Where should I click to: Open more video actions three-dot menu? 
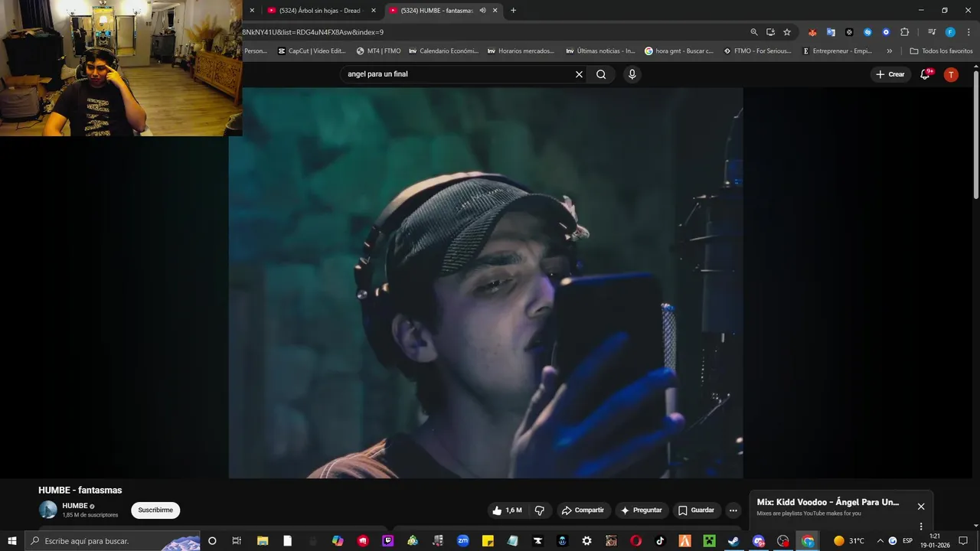(733, 510)
